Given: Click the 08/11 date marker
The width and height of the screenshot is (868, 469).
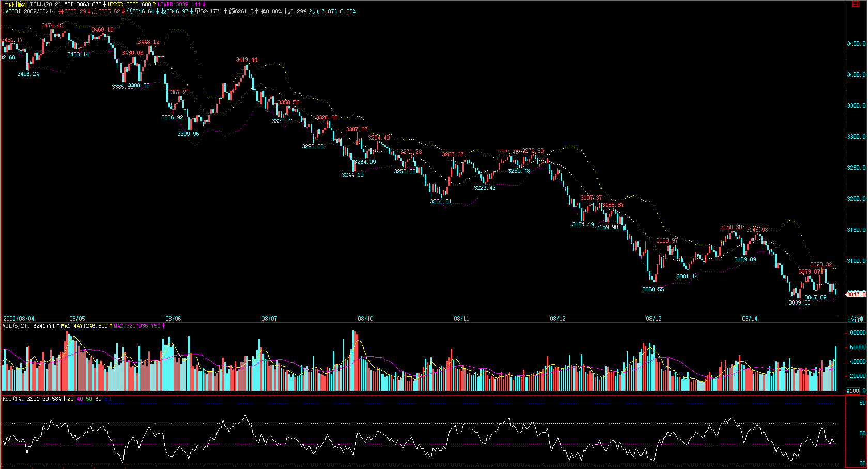Looking at the screenshot, I should coord(461,319).
